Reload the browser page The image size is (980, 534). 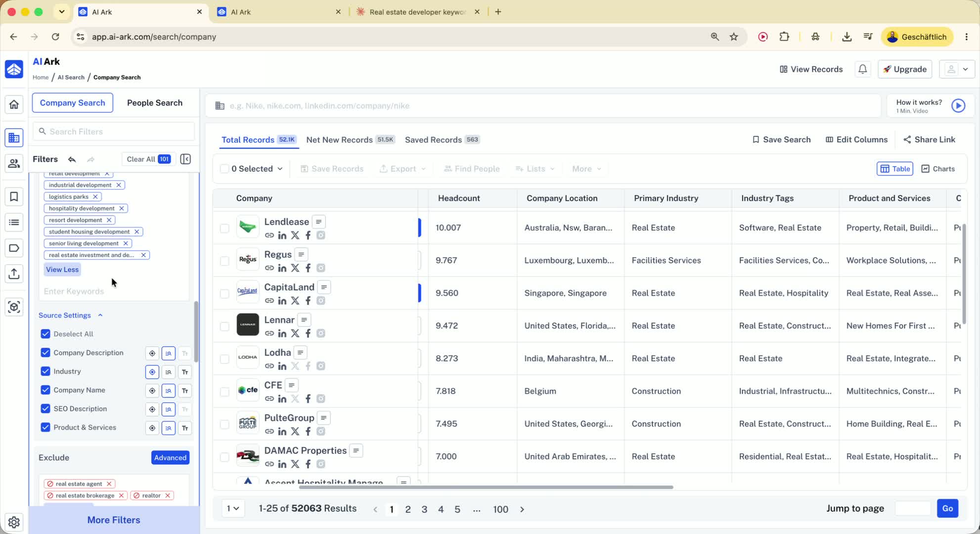tap(55, 37)
